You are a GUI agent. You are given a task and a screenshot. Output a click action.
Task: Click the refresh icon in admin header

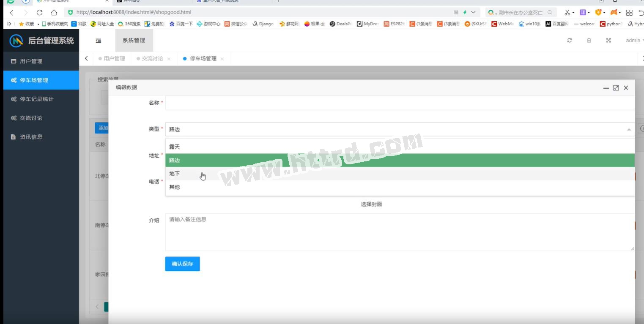point(570,41)
